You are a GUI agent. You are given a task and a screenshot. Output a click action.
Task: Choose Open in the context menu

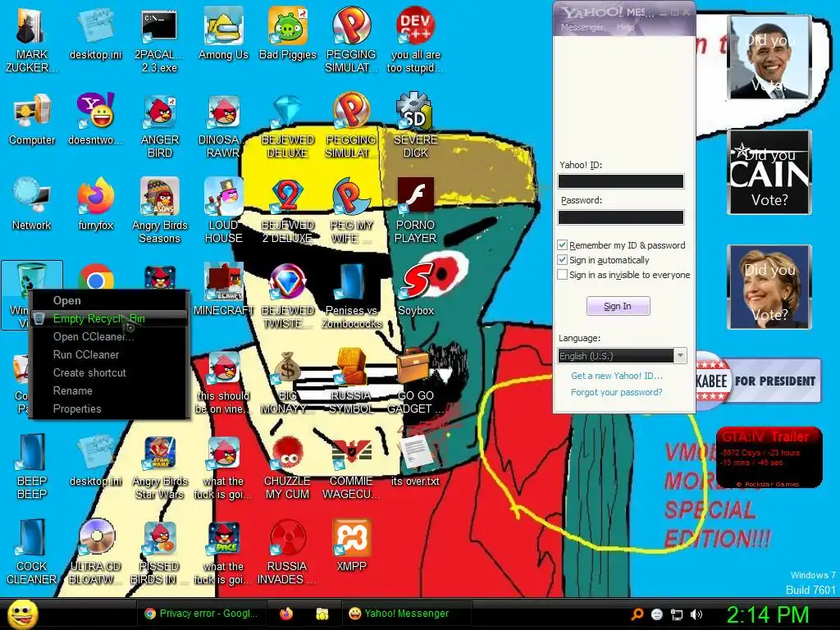click(109, 300)
